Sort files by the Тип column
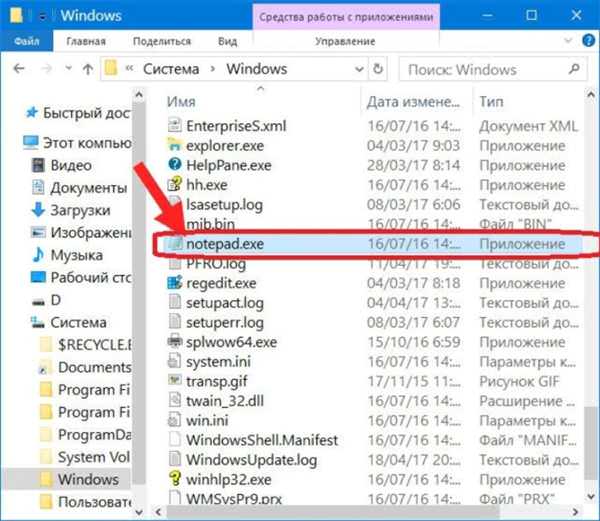The width and height of the screenshot is (600, 521). tap(491, 102)
